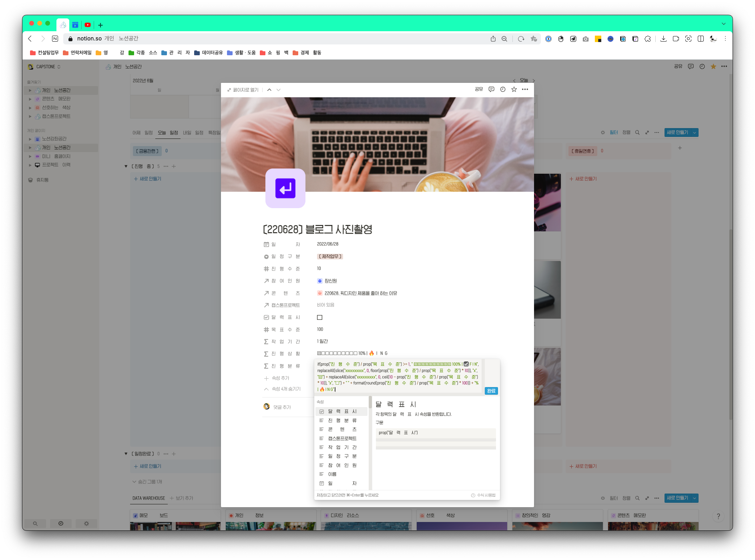
Task: Click the database search magnifier icon
Action: [637, 132]
